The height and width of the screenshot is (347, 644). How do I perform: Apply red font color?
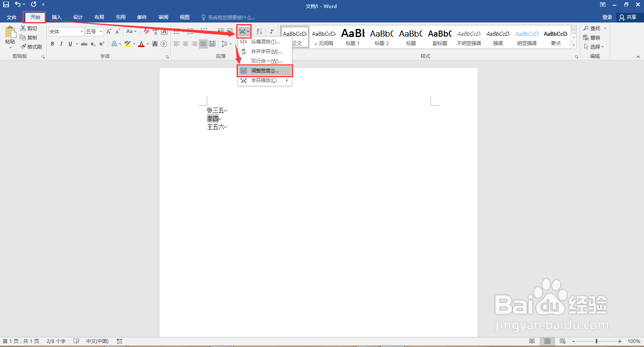141,44
